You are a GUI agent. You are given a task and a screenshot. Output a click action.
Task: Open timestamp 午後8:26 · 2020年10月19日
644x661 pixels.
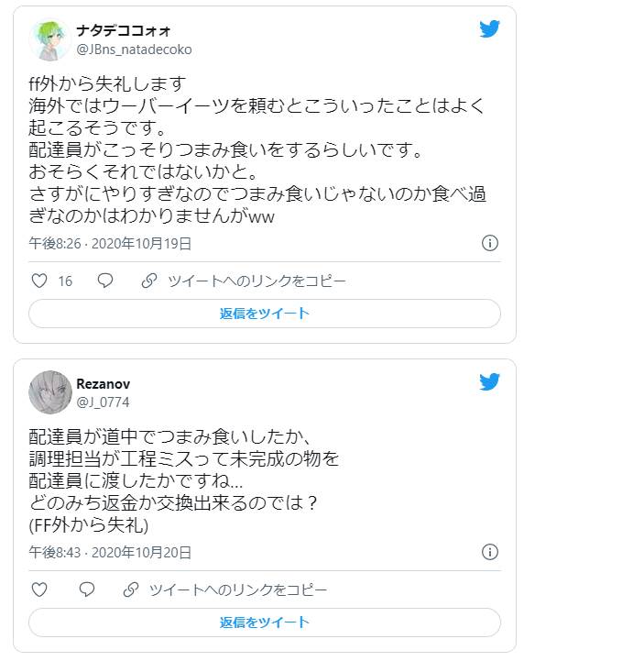[x=110, y=243]
